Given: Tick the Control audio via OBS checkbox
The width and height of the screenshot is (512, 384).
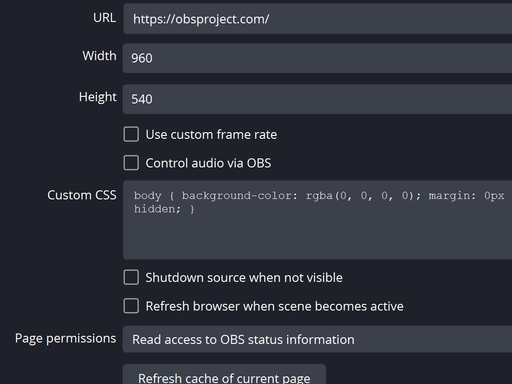Looking at the screenshot, I should pyautogui.click(x=131, y=163).
